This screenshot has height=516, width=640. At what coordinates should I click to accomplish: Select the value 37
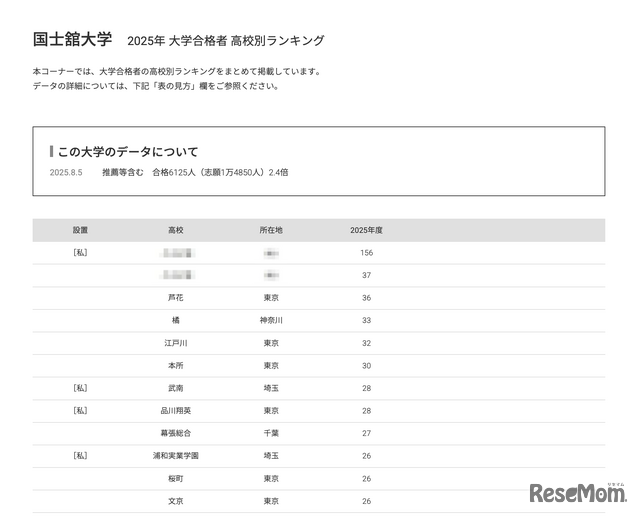367,276
